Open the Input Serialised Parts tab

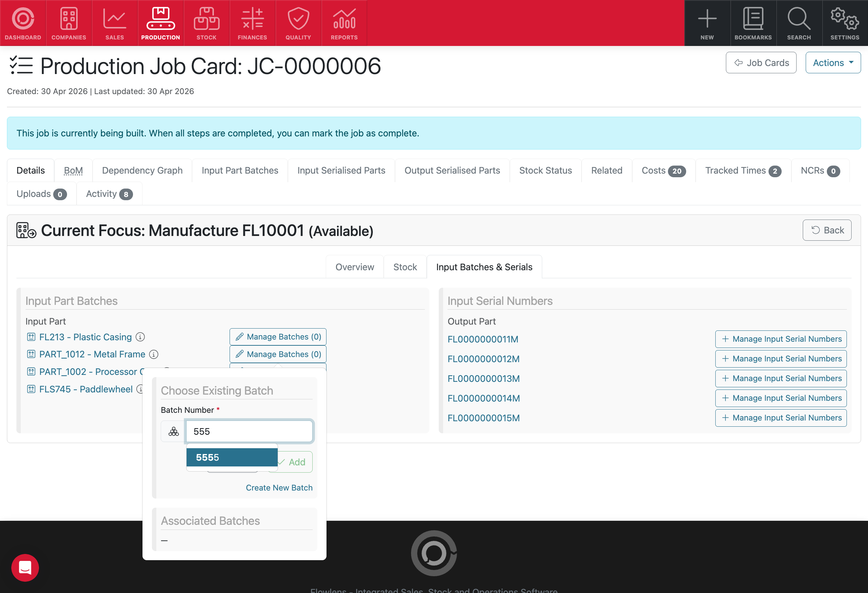pos(341,171)
